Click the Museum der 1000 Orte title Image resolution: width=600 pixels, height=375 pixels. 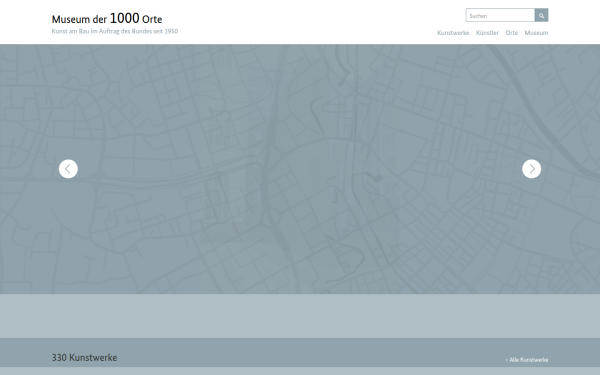(x=107, y=18)
